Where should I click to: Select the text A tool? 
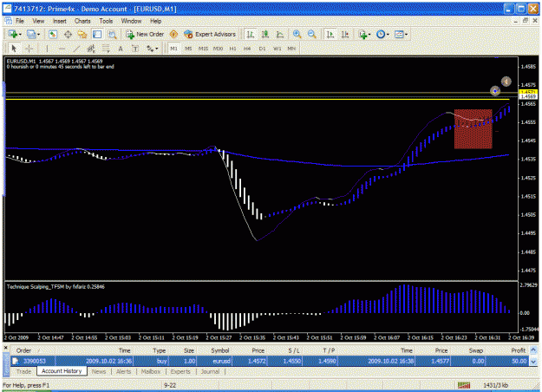point(121,49)
